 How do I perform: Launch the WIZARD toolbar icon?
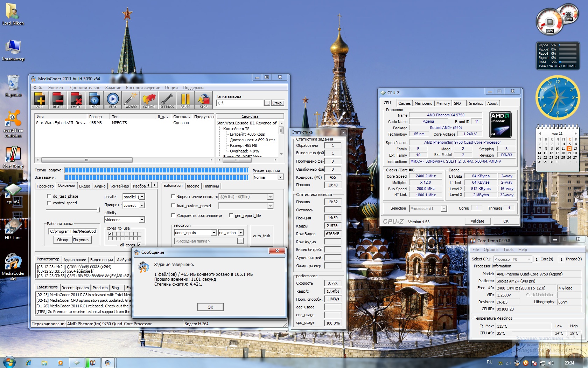pos(131,100)
